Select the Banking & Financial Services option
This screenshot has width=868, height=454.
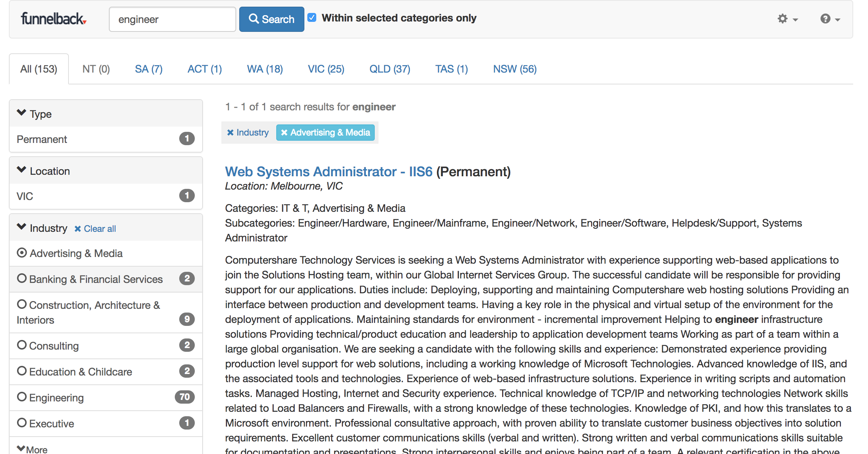[x=22, y=278]
